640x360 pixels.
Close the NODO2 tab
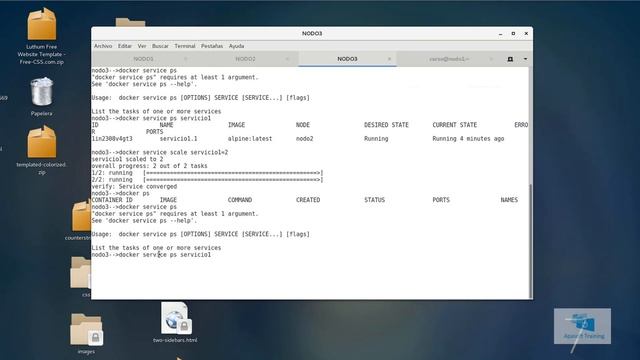[287, 59]
